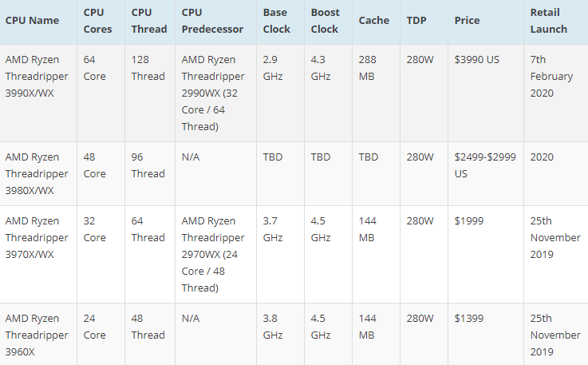The image size is (588, 365).
Task: Select the 7th February 2020 launch cell
Action: 556,93
